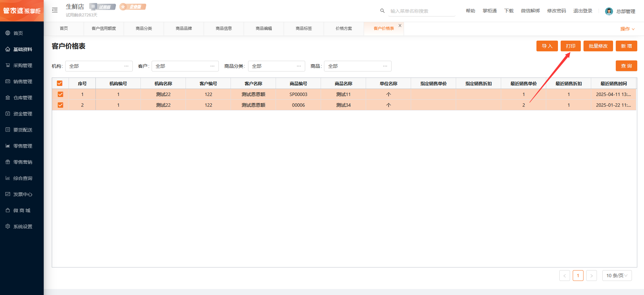The width and height of the screenshot is (644, 295).
Task: Click the 总部管理 user avatar icon
Action: click(609, 11)
